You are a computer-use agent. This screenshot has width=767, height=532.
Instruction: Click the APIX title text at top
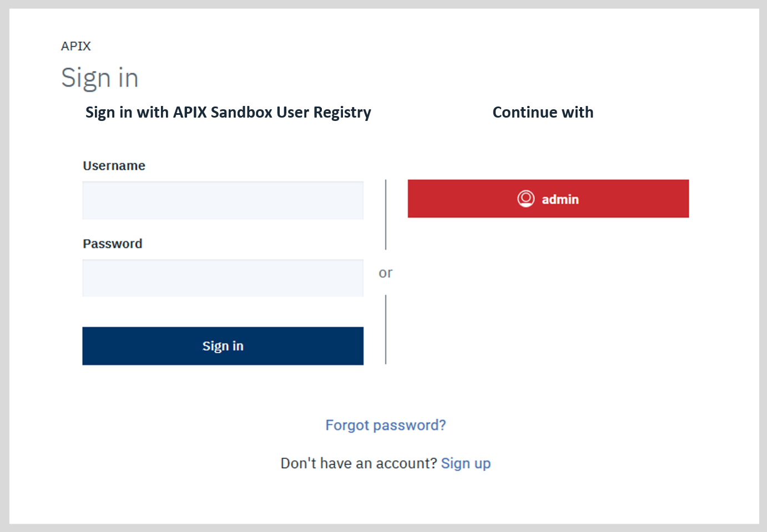pos(76,46)
